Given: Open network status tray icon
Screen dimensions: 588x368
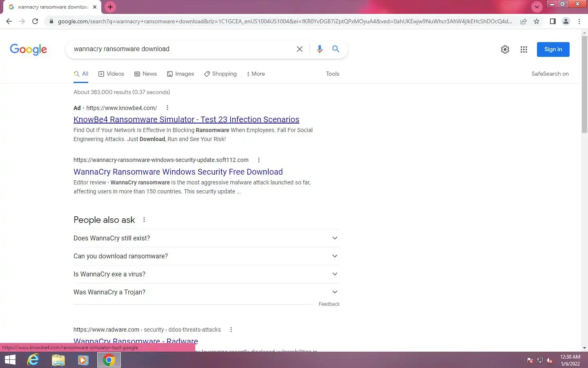Looking at the screenshot, I should coord(540,360).
